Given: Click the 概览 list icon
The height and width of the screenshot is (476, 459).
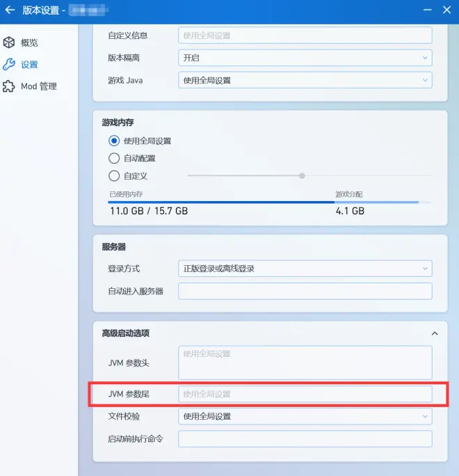Looking at the screenshot, I should pos(9,42).
